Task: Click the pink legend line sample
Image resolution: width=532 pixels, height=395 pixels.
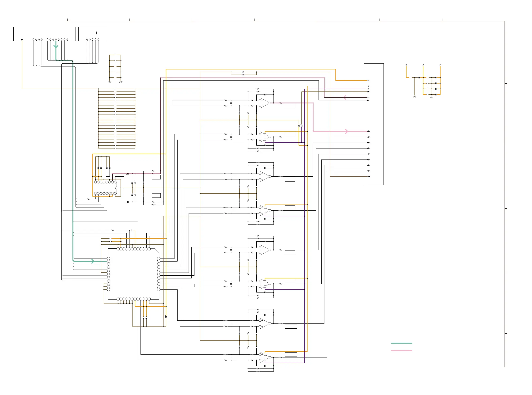Action: [x=401, y=350]
